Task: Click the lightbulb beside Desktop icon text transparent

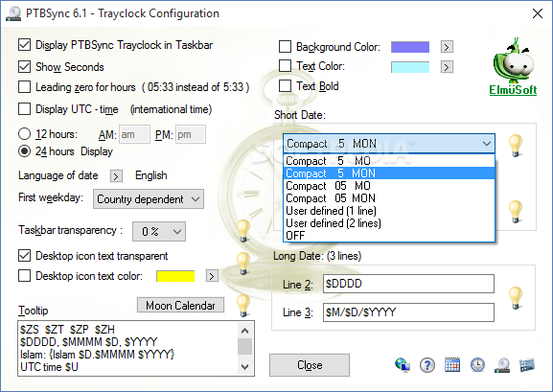Action: click(x=243, y=264)
